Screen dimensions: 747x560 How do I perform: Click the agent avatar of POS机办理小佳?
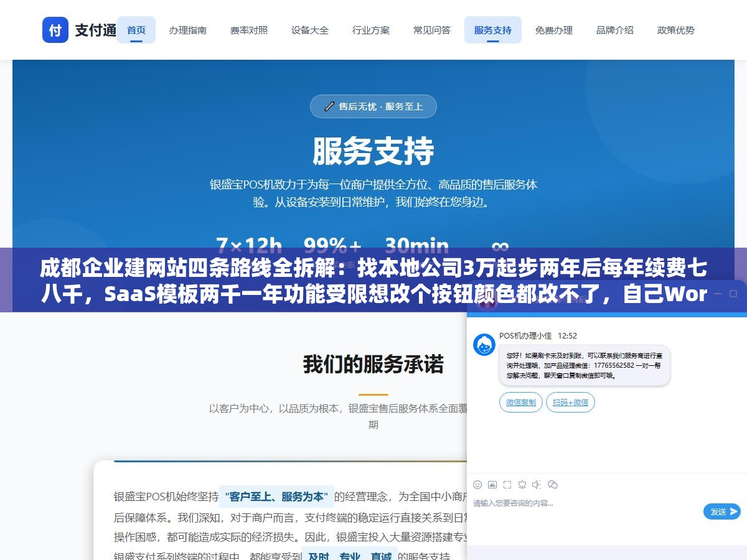(x=484, y=345)
